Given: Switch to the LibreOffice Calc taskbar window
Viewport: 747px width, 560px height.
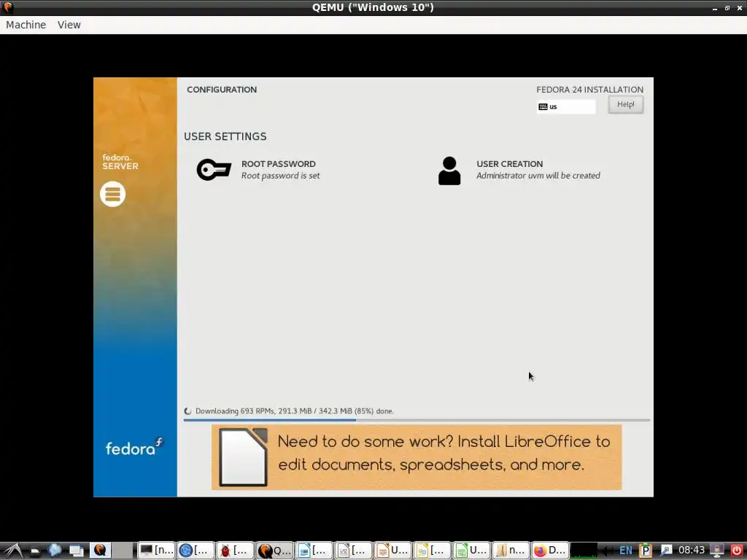Looking at the screenshot, I should click(472, 551).
